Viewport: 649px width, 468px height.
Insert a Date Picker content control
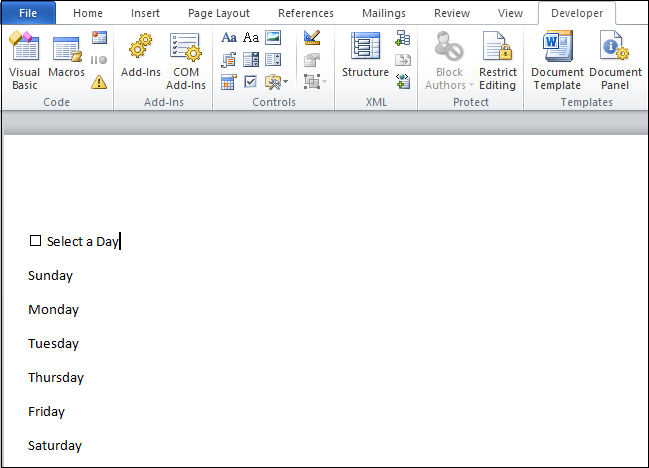228,82
